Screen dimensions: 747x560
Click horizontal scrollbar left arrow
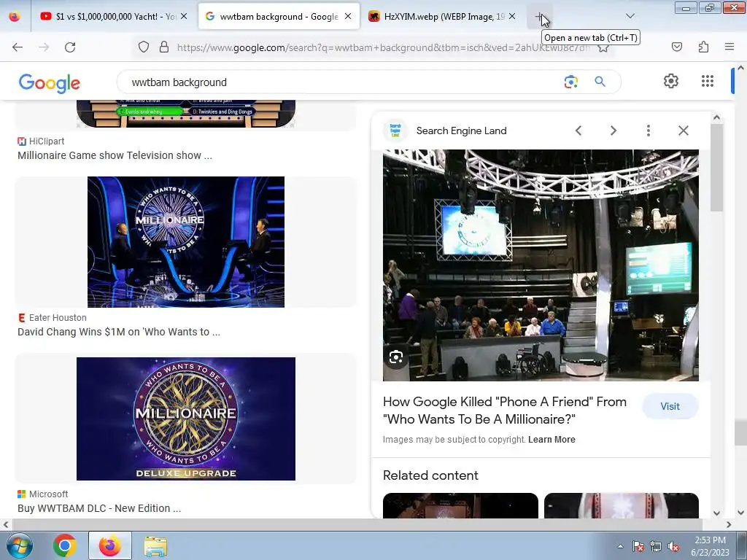click(5, 524)
